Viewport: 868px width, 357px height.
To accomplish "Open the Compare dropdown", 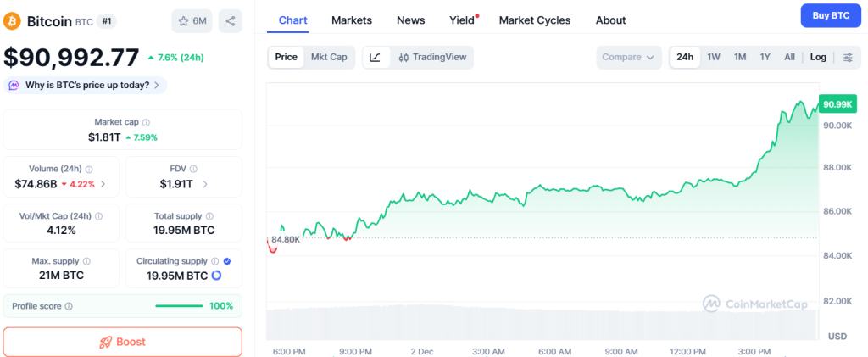I will (x=627, y=58).
